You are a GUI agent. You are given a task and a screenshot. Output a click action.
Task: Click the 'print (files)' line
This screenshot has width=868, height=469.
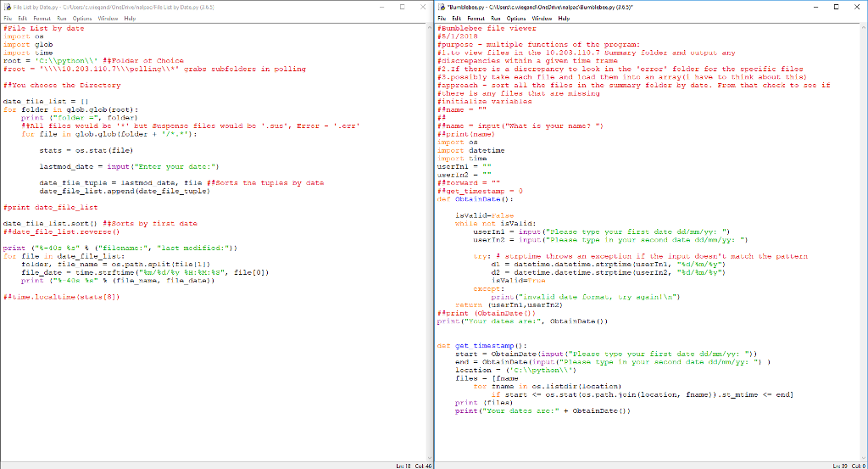click(x=484, y=403)
